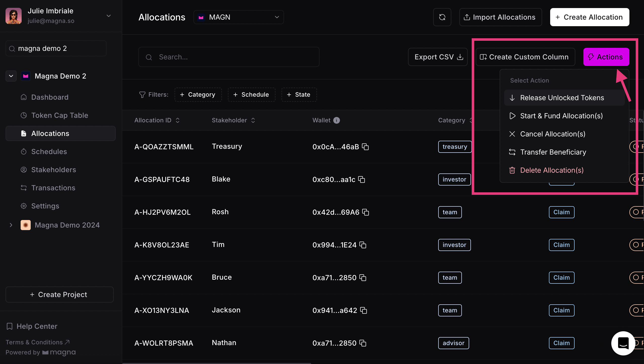Add a Category filter

198,95
